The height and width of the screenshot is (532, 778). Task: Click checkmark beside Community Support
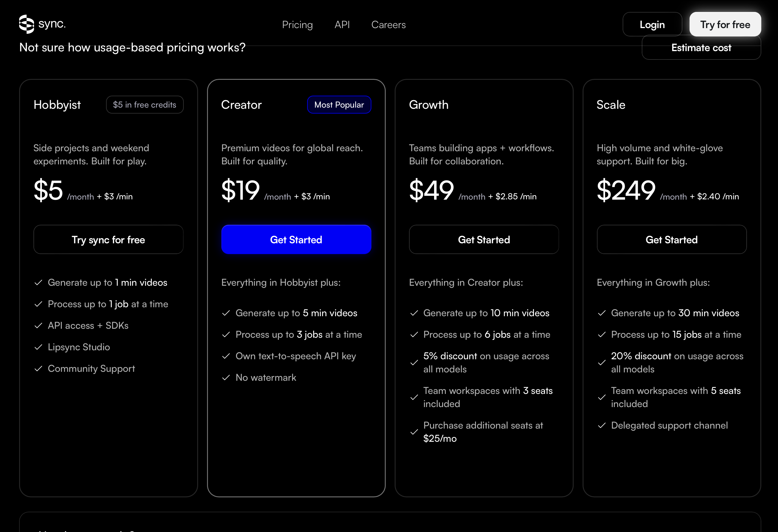(39, 369)
